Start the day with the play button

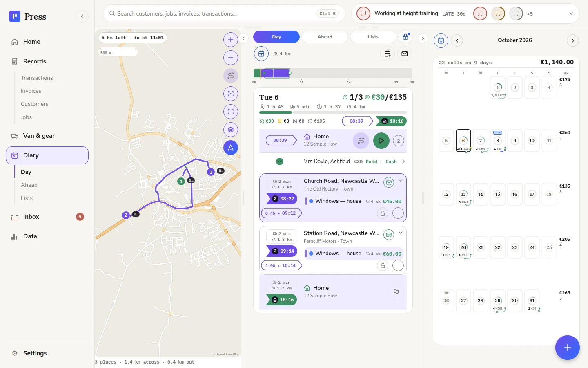pyautogui.click(x=381, y=141)
